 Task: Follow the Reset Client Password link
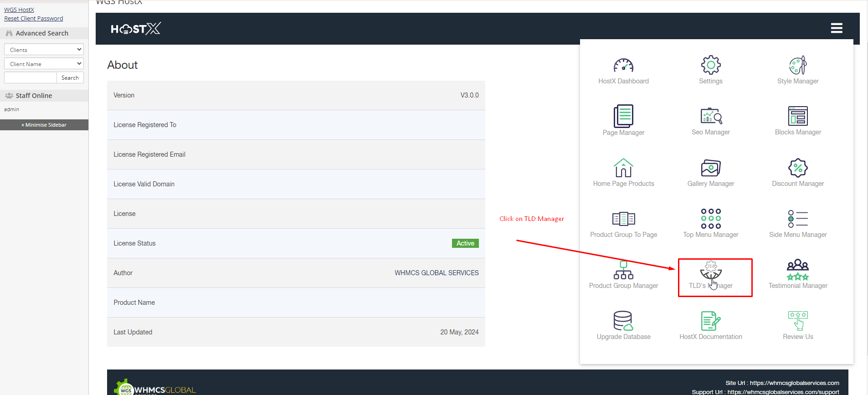(34, 19)
